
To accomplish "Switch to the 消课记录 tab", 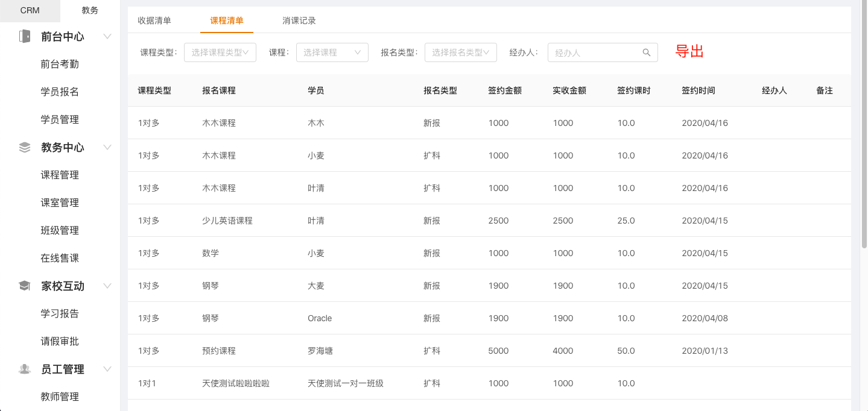I will click(299, 20).
